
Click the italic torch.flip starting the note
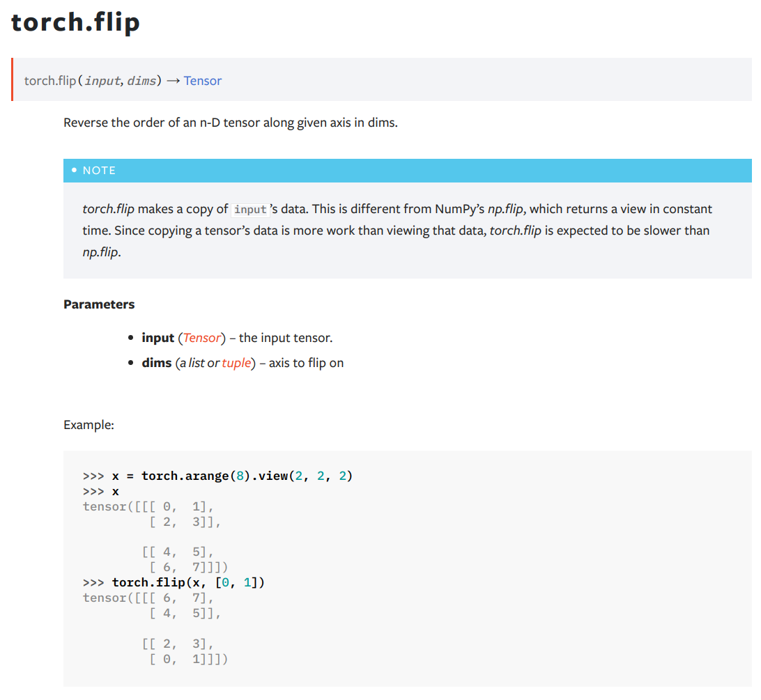[108, 209]
